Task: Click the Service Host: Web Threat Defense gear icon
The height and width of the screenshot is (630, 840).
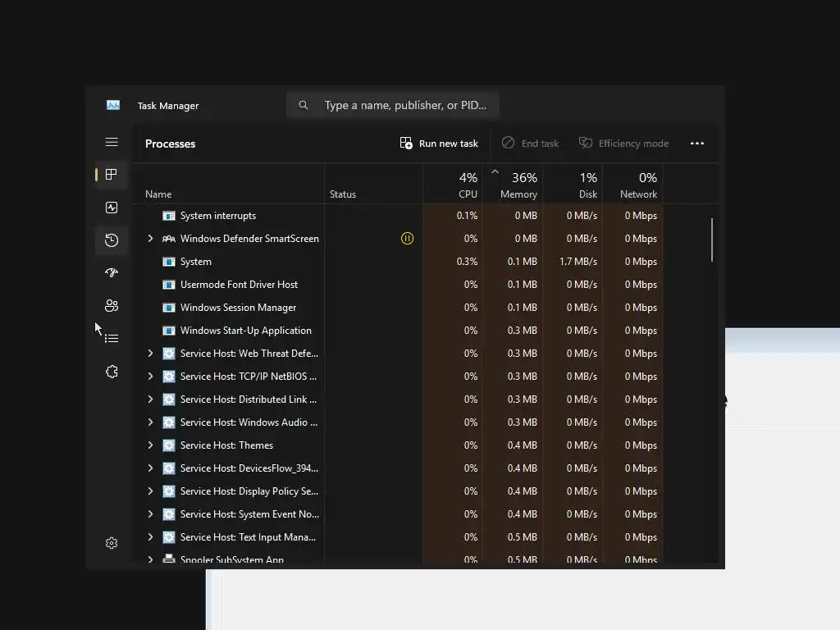Action: coord(169,354)
